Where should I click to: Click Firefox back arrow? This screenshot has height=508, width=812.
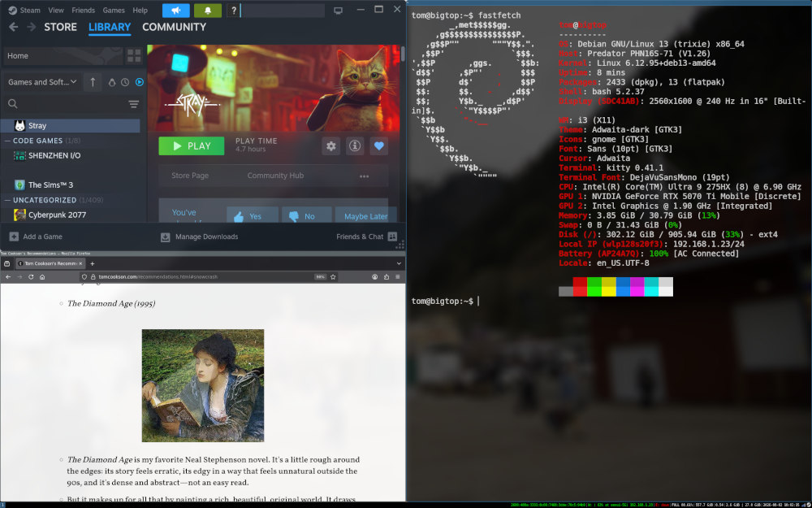pos(8,277)
